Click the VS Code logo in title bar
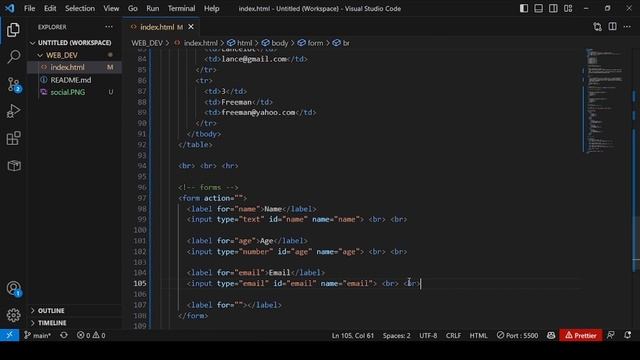Image resolution: width=640 pixels, height=360 pixels. coord(9,8)
